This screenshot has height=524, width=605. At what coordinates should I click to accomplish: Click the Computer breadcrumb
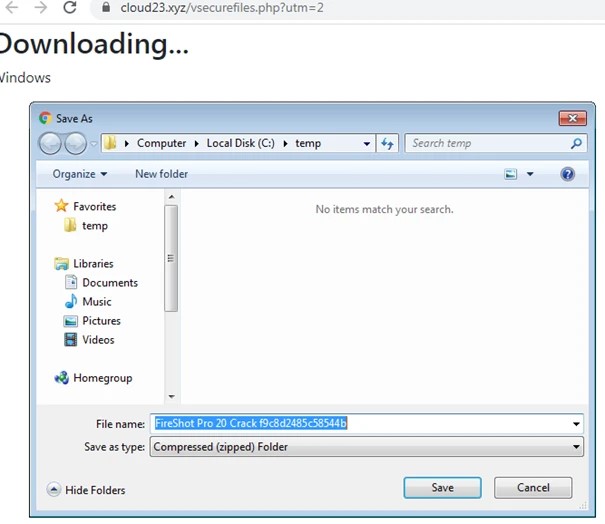[161, 143]
